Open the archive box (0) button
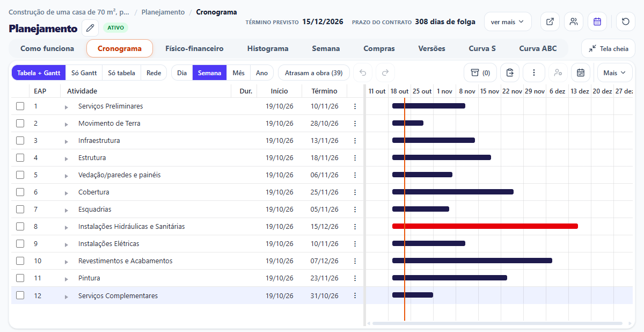 pyautogui.click(x=480, y=73)
